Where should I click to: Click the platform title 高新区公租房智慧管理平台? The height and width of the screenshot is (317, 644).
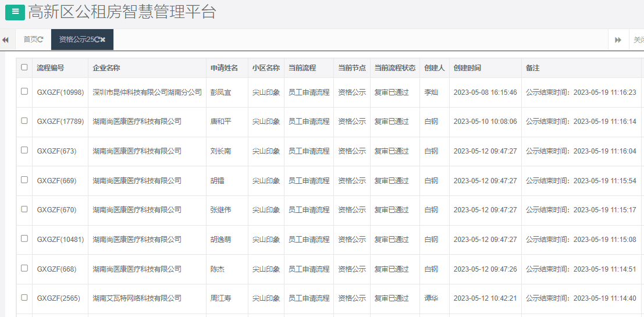[x=122, y=12]
